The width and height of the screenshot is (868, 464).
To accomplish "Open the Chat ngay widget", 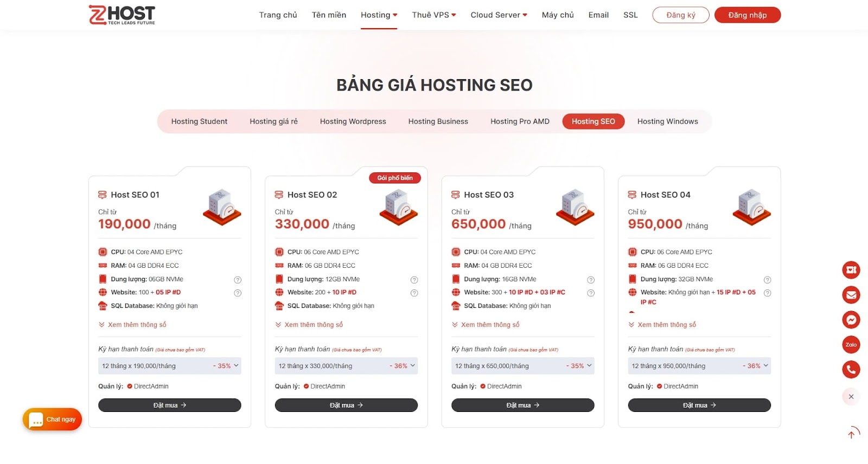I will [x=52, y=420].
